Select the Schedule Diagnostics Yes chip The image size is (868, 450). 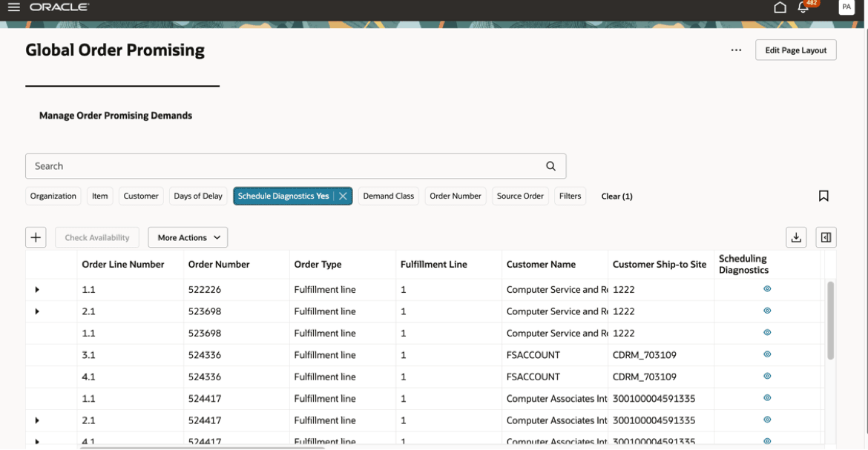coord(283,196)
